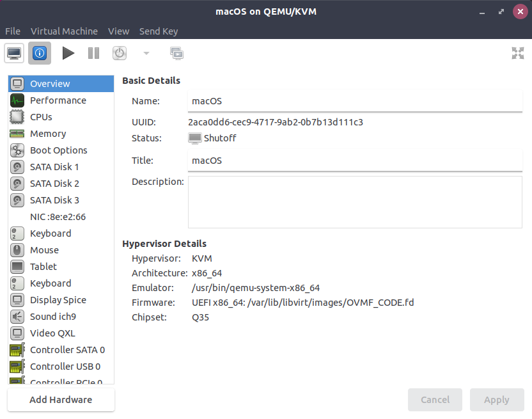
Task: Show the graphical console view
Action: point(14,53)
